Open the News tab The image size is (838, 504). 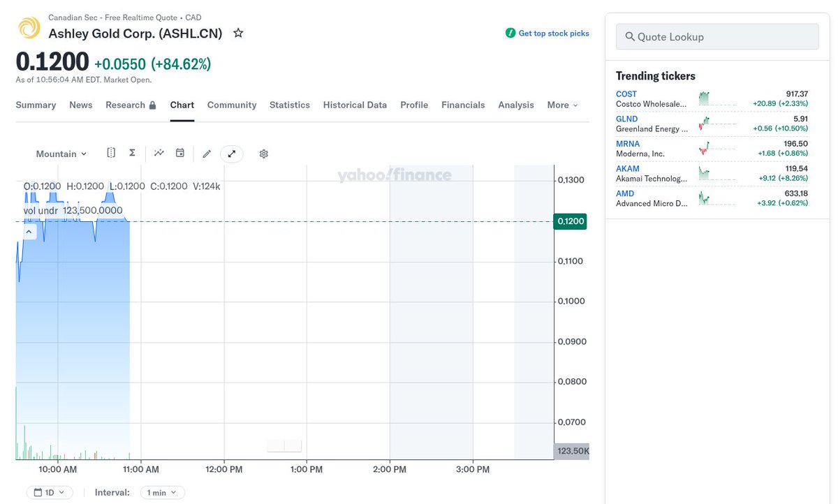click(81, 105)
